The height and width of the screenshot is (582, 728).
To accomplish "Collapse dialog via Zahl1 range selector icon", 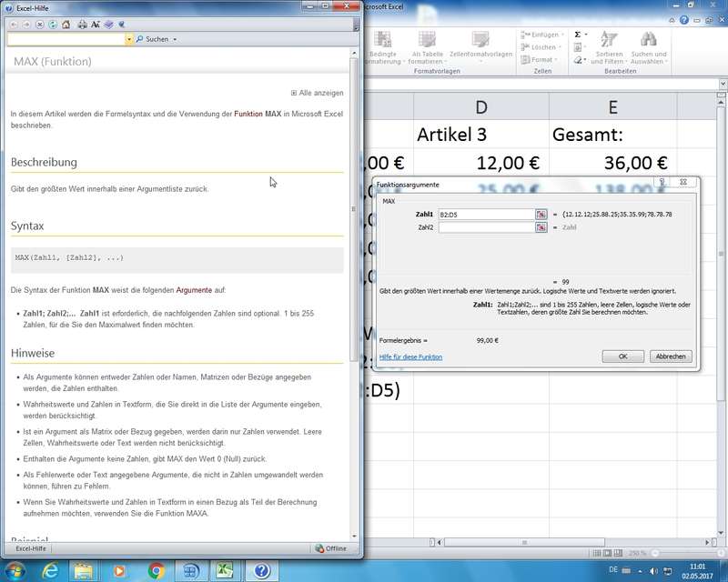I will click(541, 215).
